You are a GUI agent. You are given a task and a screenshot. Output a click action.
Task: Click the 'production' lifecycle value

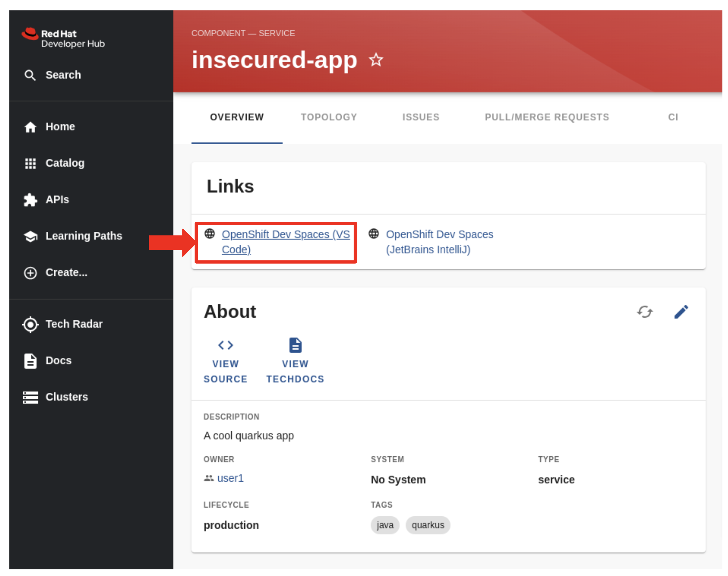231,525
